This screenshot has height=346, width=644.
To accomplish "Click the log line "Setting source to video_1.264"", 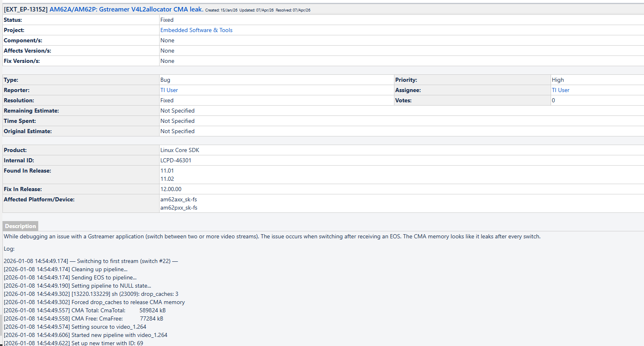I will pos(75,327).
